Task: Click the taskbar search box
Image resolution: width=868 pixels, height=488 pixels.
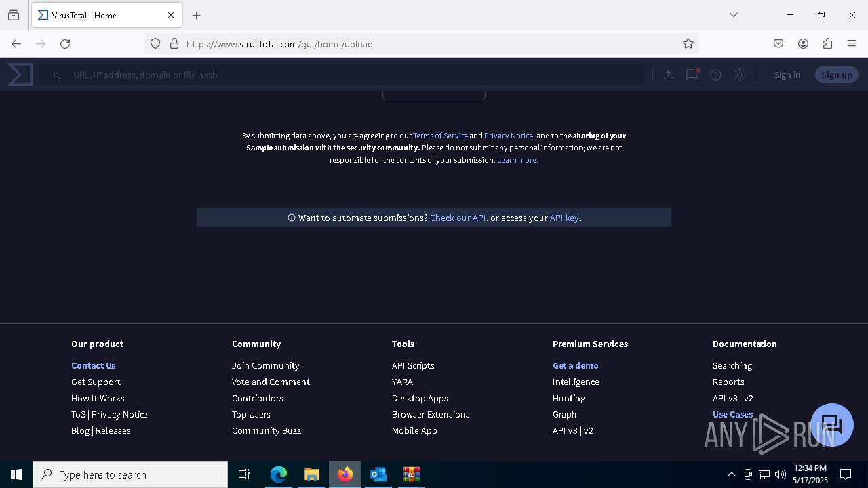Action: tap(130, 474)
